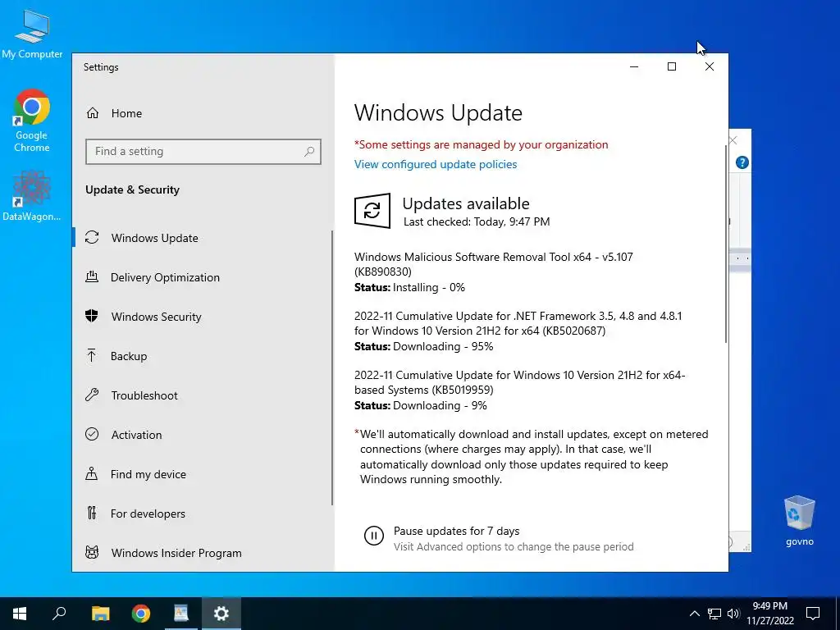This screenshot has width=840, height=630.
Task: Open Troubleshoot settings
Action: click(203, 395)
